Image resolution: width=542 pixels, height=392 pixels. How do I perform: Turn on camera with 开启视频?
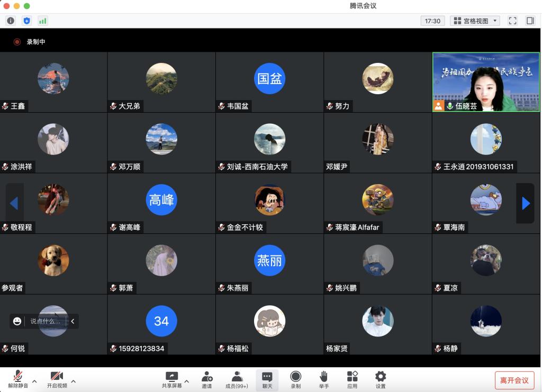57,379
